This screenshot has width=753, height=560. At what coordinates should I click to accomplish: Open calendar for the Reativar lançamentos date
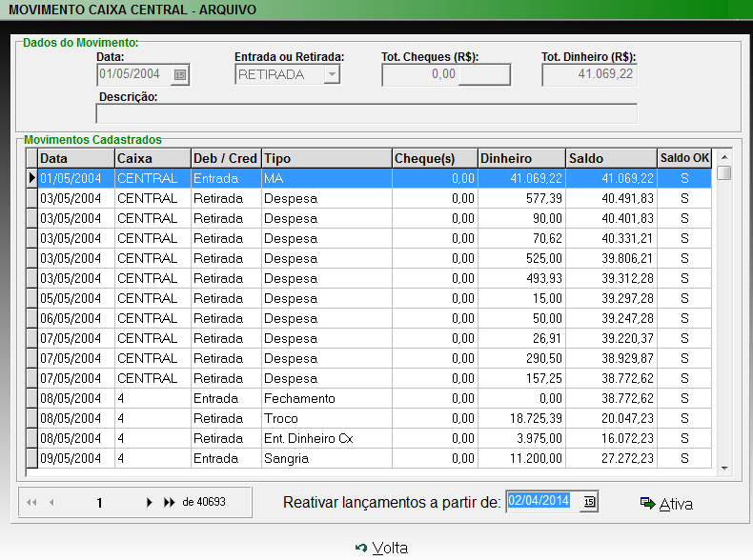(x=589, y=502)
